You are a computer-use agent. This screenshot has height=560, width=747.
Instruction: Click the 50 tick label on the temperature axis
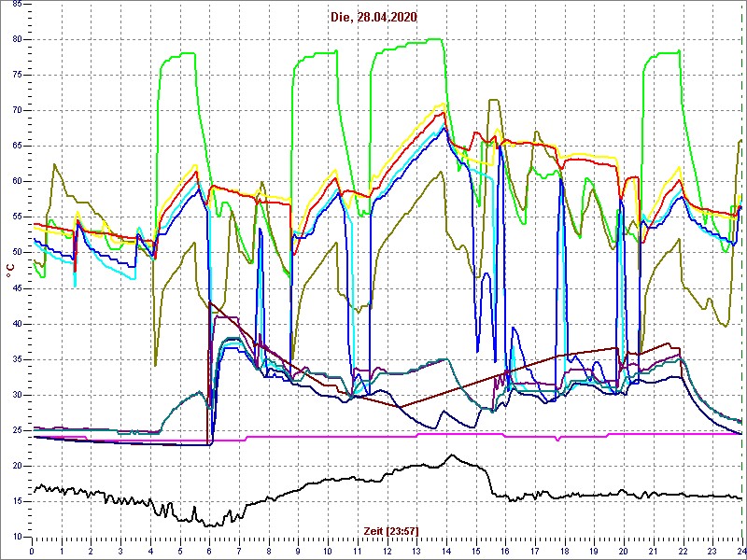pos(16,253)
